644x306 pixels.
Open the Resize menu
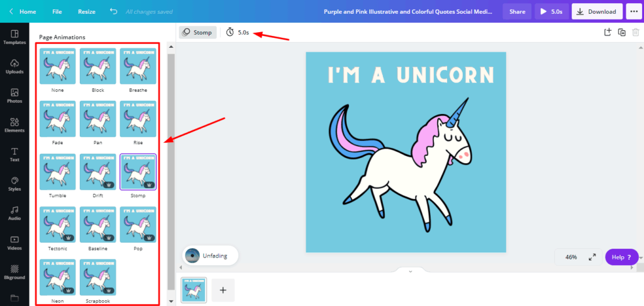click(87, 11)
